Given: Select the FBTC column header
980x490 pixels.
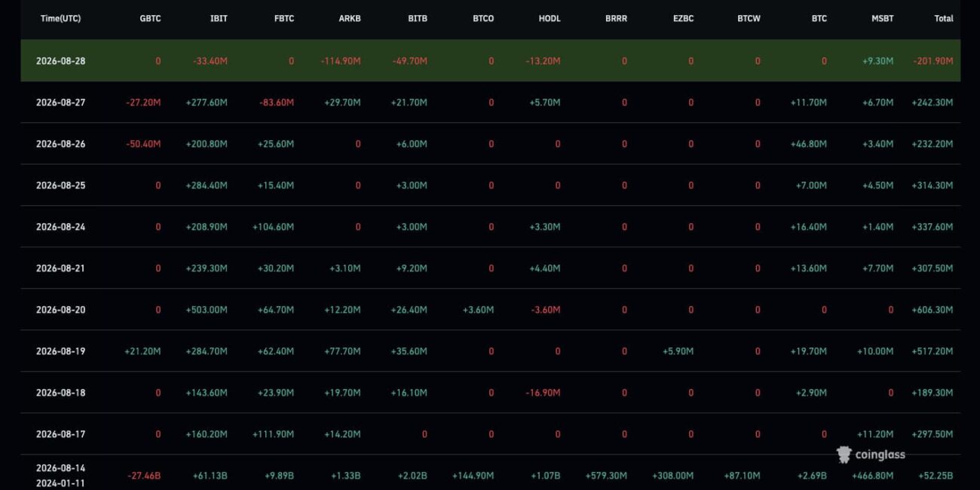Looking at the screenshot, I should click(284, 18).
